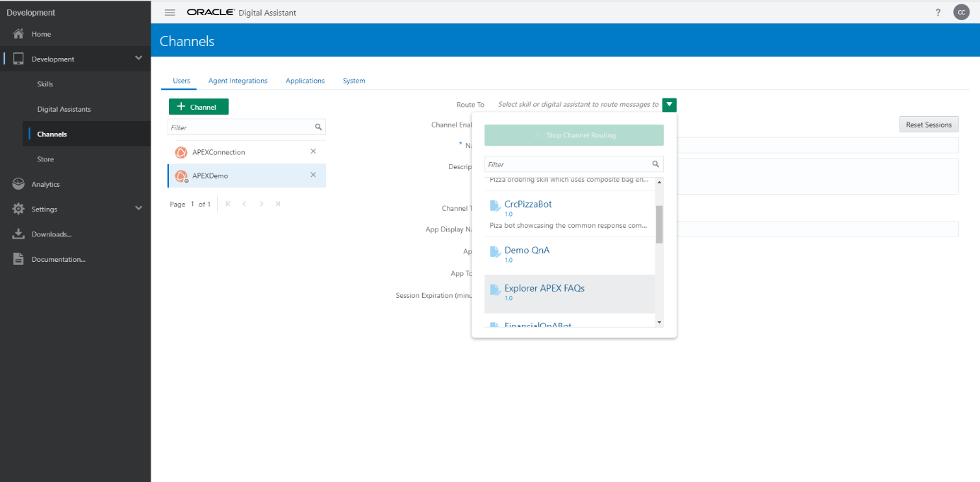
Task: Select the APEXConnection channel
Action: pos(247,152)
